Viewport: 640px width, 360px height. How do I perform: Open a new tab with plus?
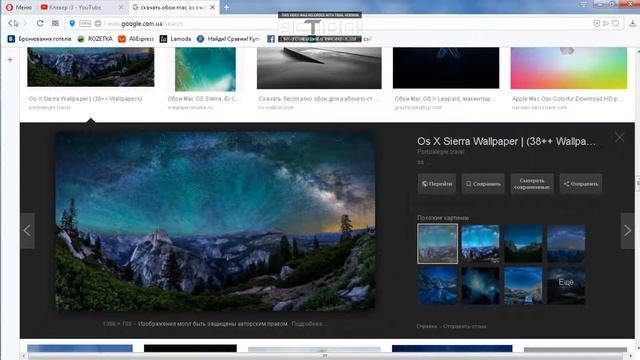pos(226,7)
